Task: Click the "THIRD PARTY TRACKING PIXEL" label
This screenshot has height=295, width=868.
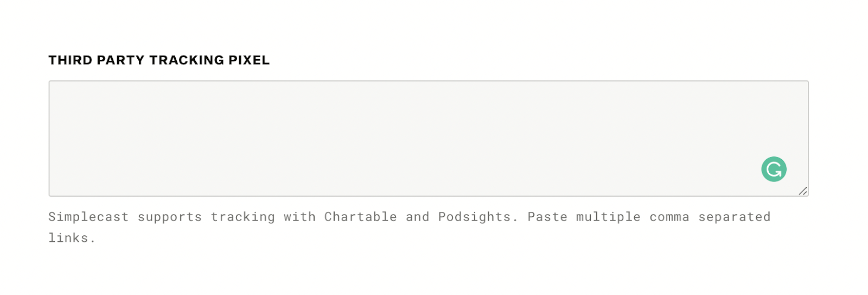Action: pos(159,60)
